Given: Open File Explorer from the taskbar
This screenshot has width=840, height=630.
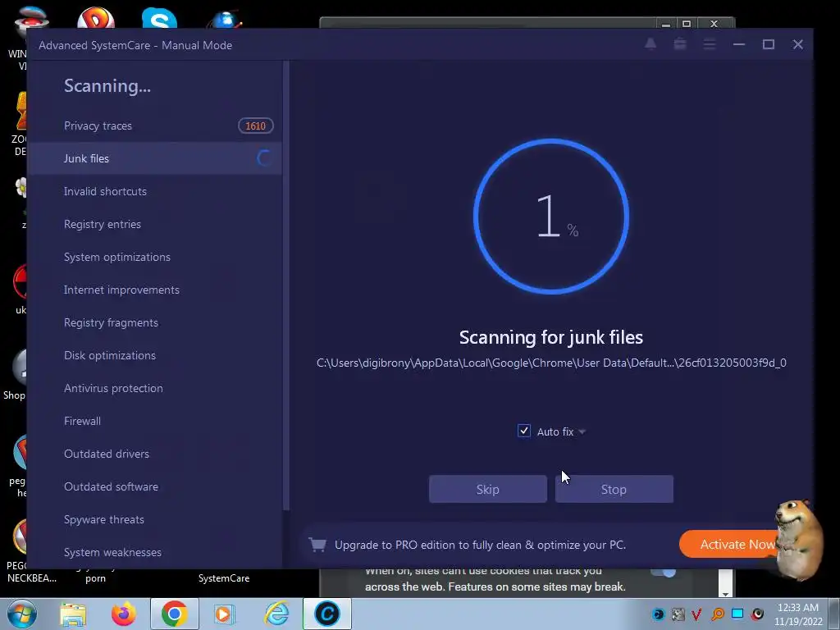Looking at the screenshot, I should (x=73, y=614).
